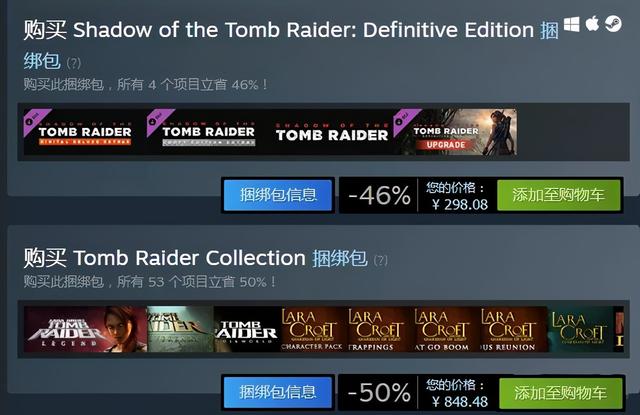Image resolution: width=640 pixels, height=415 pixels.
Task: Open Tomb Raider Collection 捆绑包 title link
Action: 340,258
